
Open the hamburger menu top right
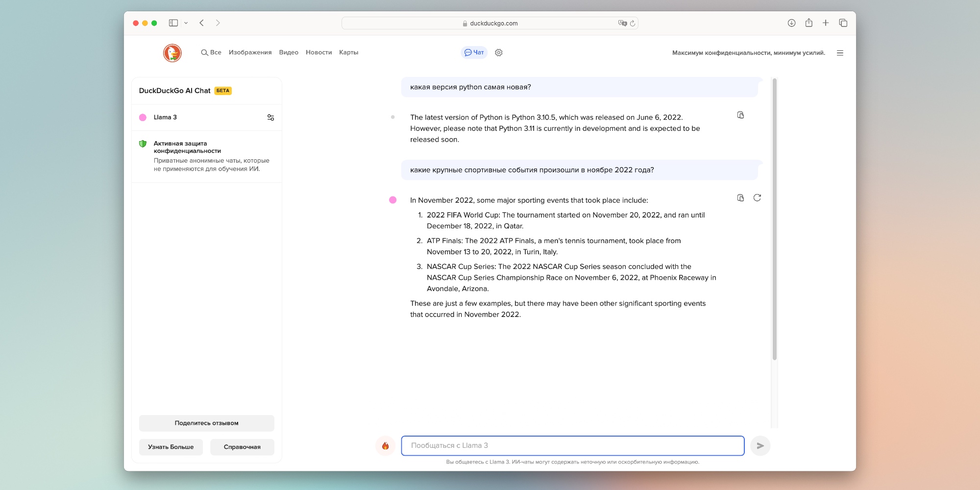840,52
